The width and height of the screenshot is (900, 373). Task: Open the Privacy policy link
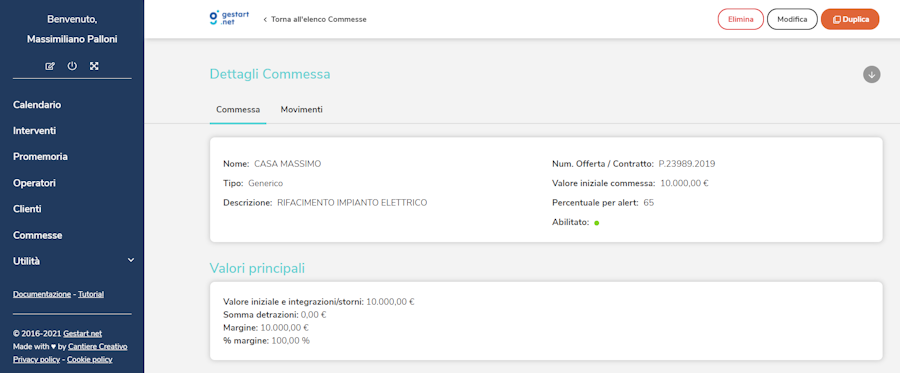[36, 360]
